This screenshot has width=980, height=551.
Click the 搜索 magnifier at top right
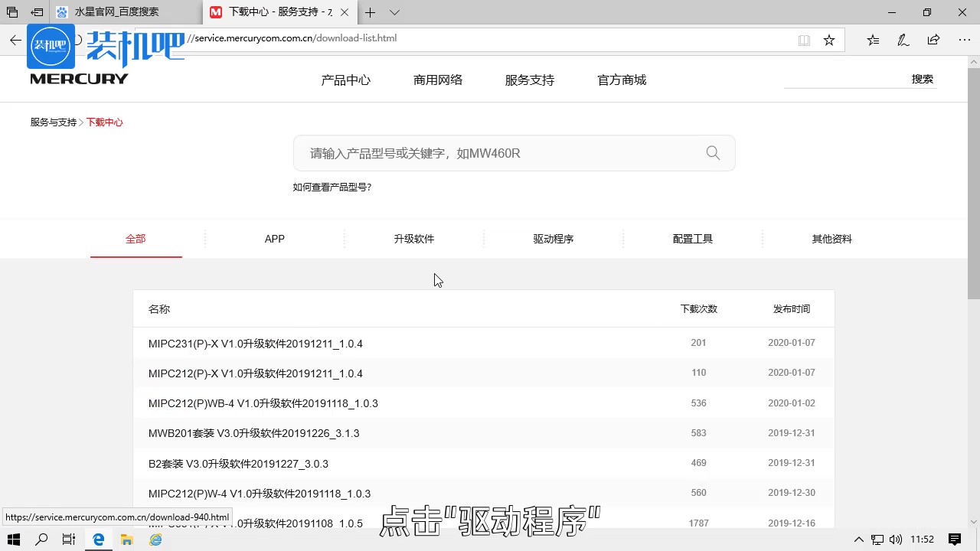coord(922,78)
